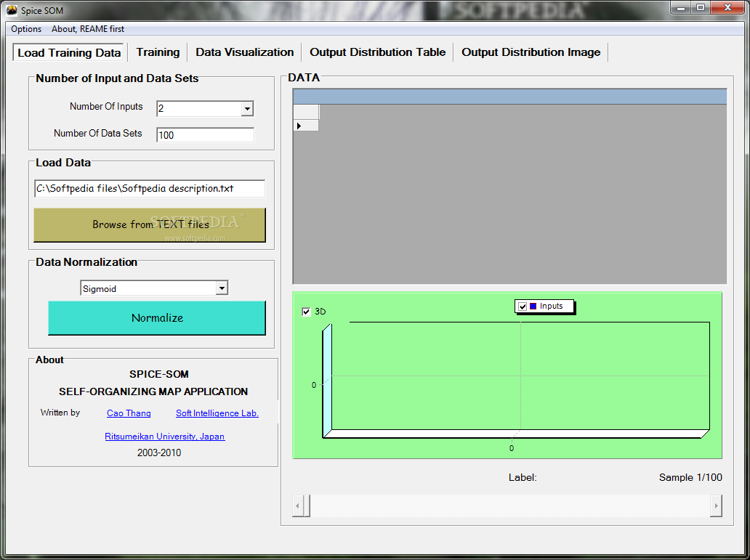Click the Load Data file path field
The height and width of the screenshot is (560, 750).
coord(149,188)
